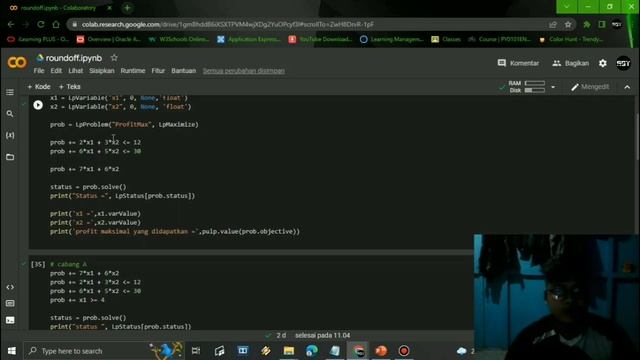The width and height of the screenshot is (640, 360).
Task: Open the Classes bookmark
Action: [x=446, y=39]
